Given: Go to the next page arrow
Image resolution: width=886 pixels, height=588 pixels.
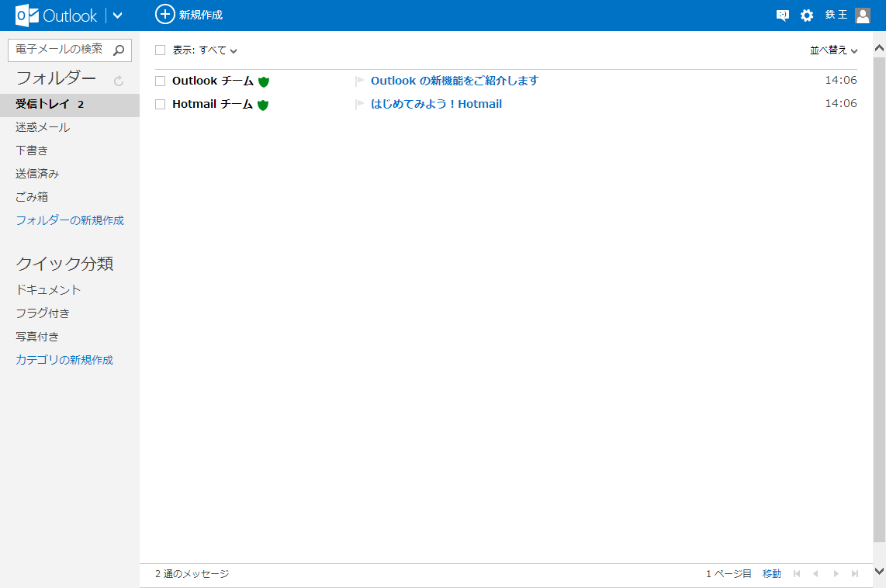Looking at the screenshot, I should tap(836, 574).
